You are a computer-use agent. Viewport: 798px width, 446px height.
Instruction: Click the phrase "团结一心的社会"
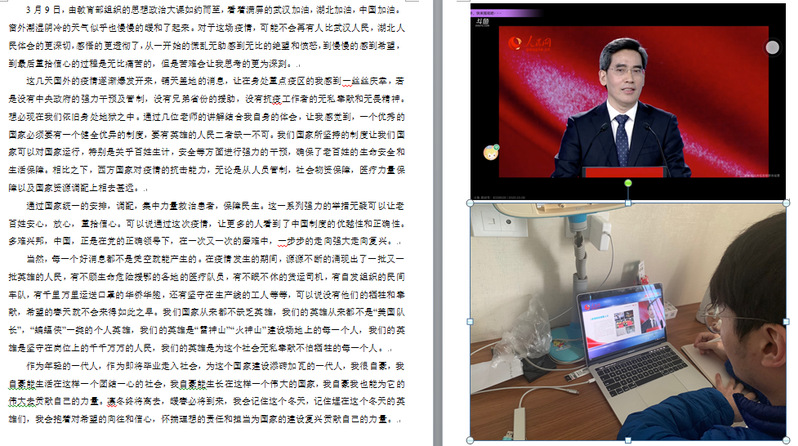[132, 383]
